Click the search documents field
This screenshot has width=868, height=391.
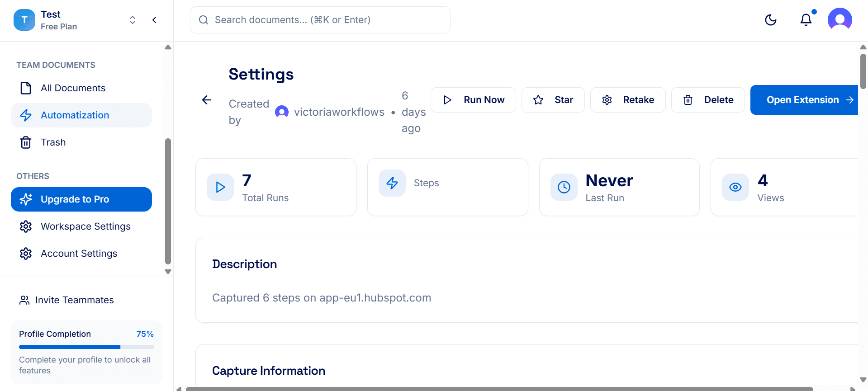click(320, 20)
